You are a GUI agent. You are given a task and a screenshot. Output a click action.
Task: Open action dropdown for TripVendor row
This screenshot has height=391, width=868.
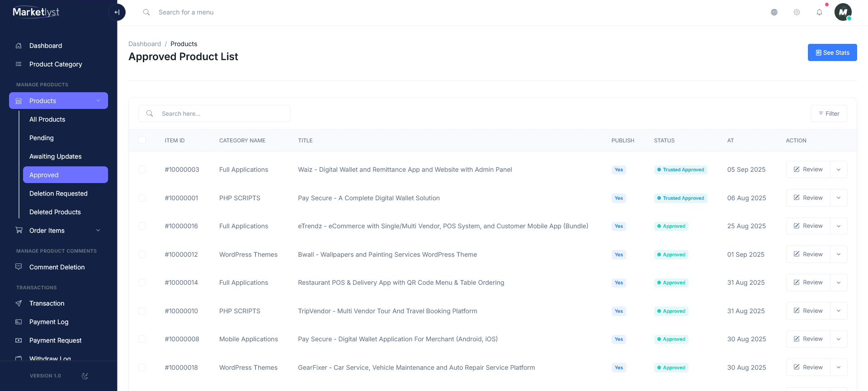(839, 311)
